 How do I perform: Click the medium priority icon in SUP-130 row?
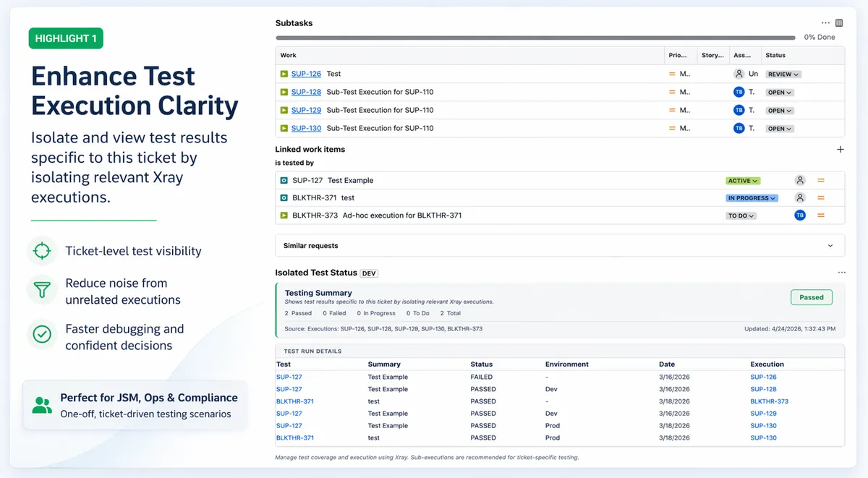coord(672,128)
